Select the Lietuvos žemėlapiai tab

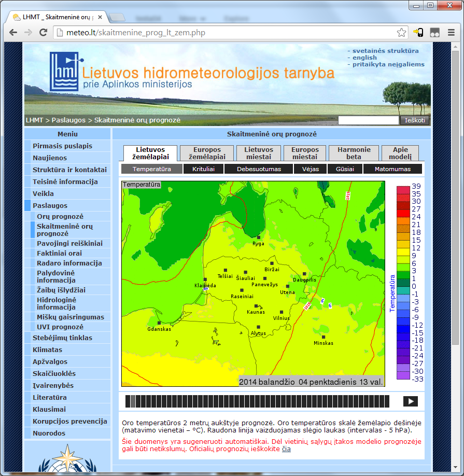(150, 153)
